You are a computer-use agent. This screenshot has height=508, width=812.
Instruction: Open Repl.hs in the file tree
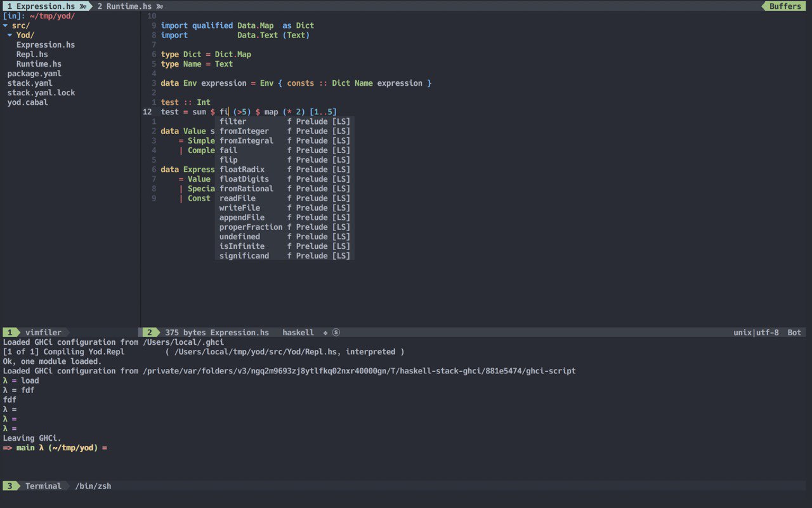pyautogui.click(x=32, y=55)
